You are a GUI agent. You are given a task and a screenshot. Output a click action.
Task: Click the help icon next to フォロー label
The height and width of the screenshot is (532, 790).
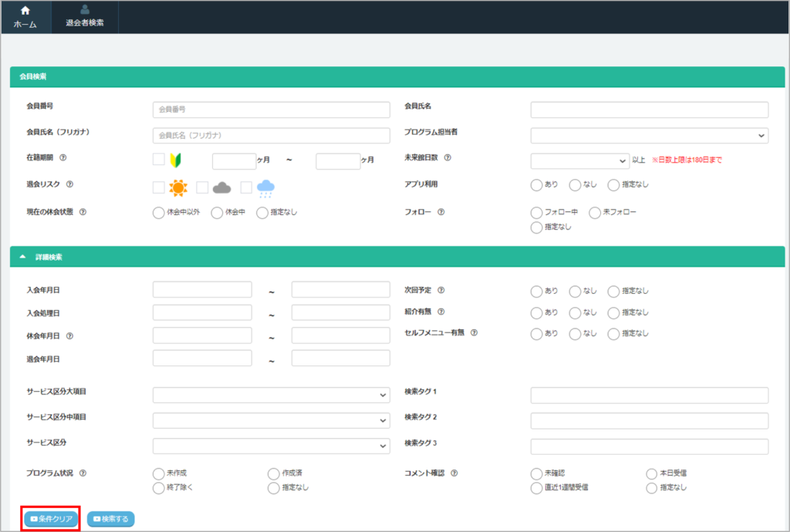[441, 212]
